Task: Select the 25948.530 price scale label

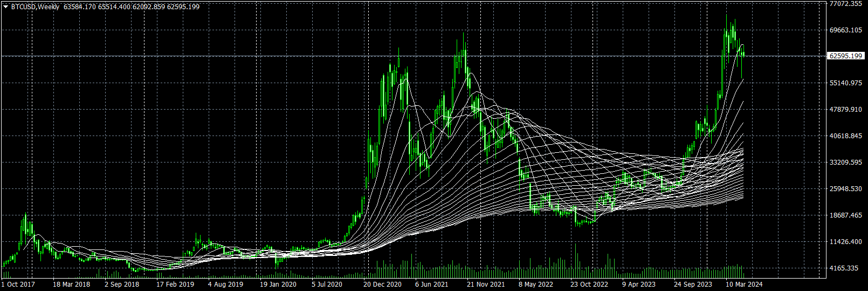Action: (846, 189)
